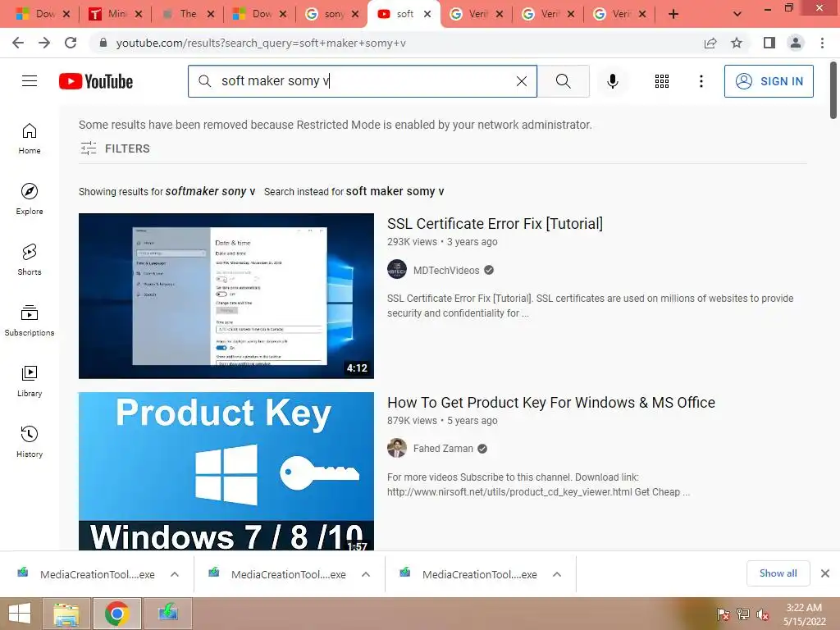Open YouTube apps grid
Image resolution: width=840 pixels, height=630 pixels.
click(662, 81)
